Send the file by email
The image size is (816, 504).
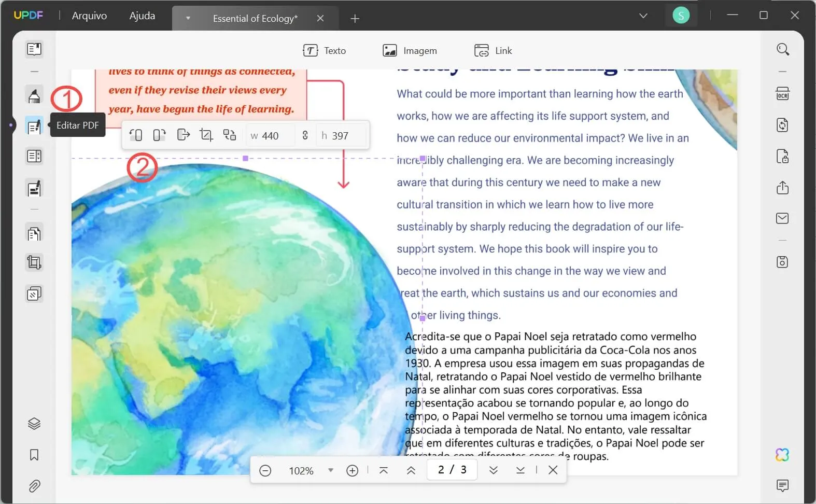pos(783,218)
